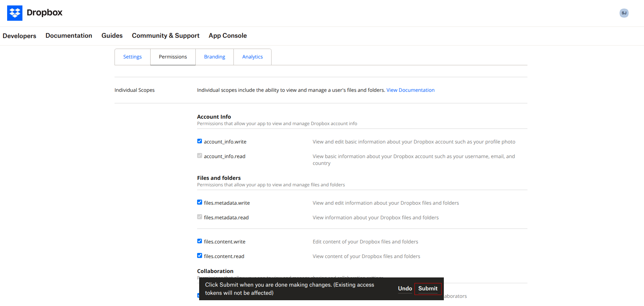Click the 'Click Submit when you are done' message
The height and width of the screenshot is (306, 644).
click(x=290, y=289)
